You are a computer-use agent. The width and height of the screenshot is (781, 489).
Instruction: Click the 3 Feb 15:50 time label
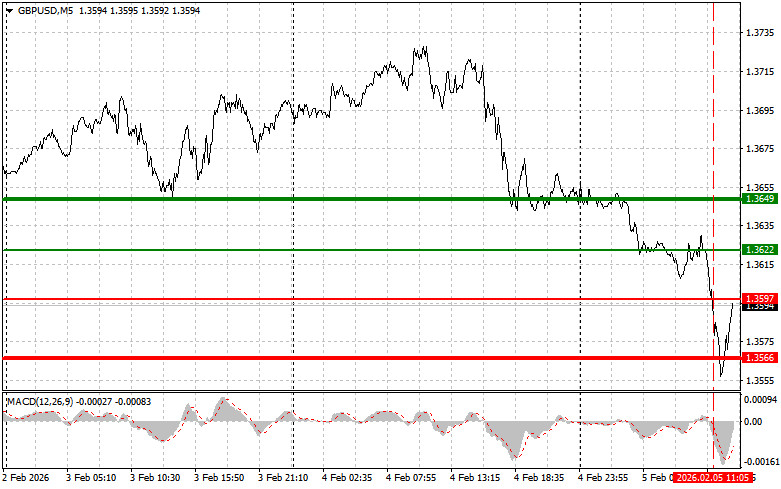(x=219, y=478)
